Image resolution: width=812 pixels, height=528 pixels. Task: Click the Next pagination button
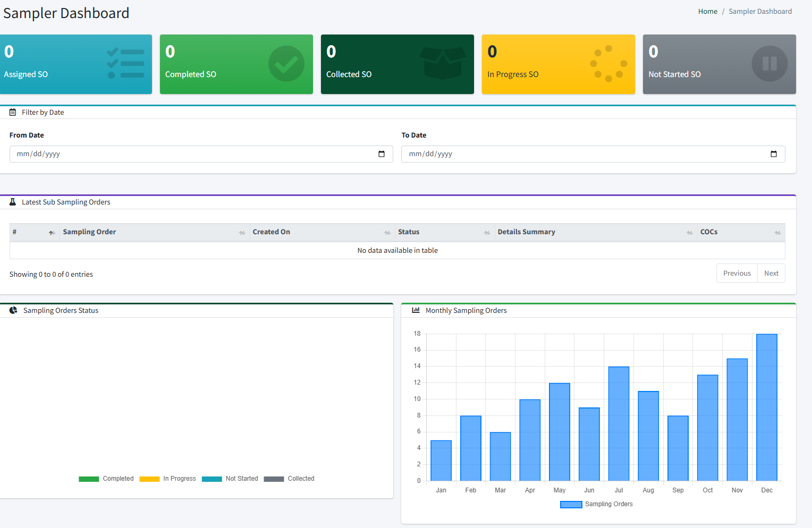click(771, 273)
